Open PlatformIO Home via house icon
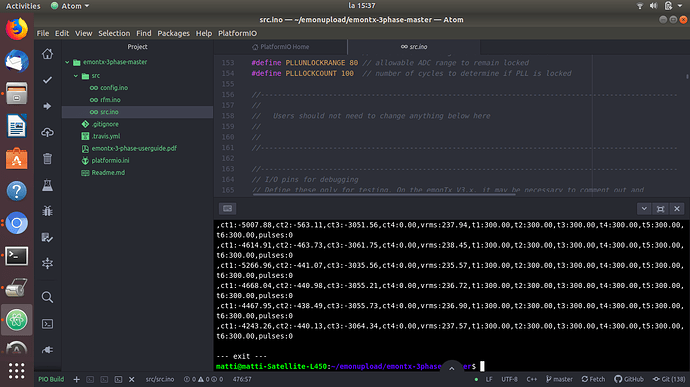This screenshot has width=690, height=387. (x=47, y=54)
